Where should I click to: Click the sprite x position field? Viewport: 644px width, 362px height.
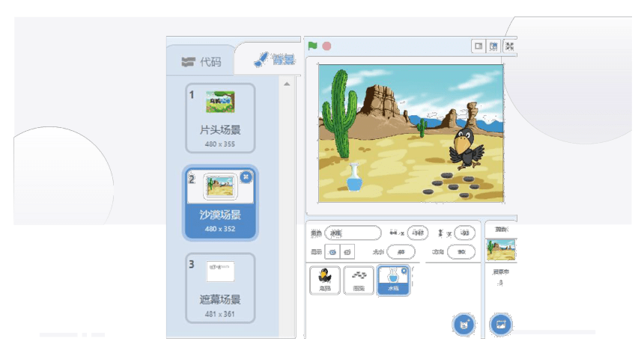[x=418, y=233]
